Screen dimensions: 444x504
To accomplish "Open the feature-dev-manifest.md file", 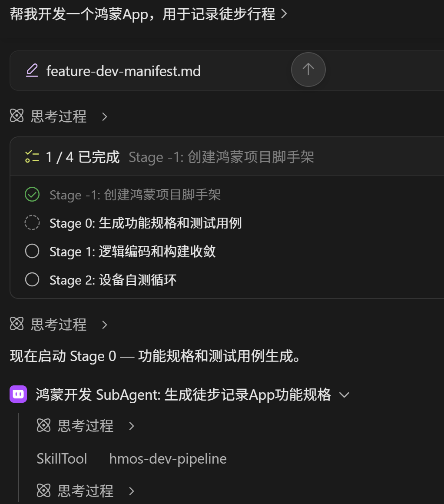I will pos(123,71).
